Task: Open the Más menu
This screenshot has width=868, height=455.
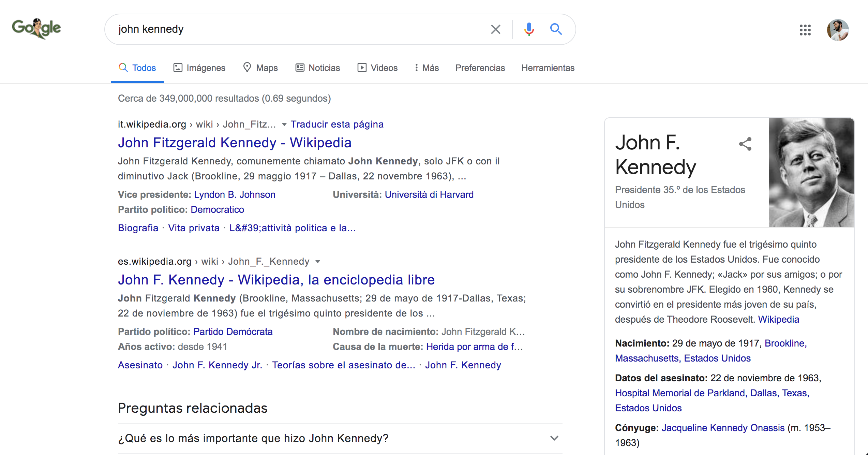Action: [426, 68]
